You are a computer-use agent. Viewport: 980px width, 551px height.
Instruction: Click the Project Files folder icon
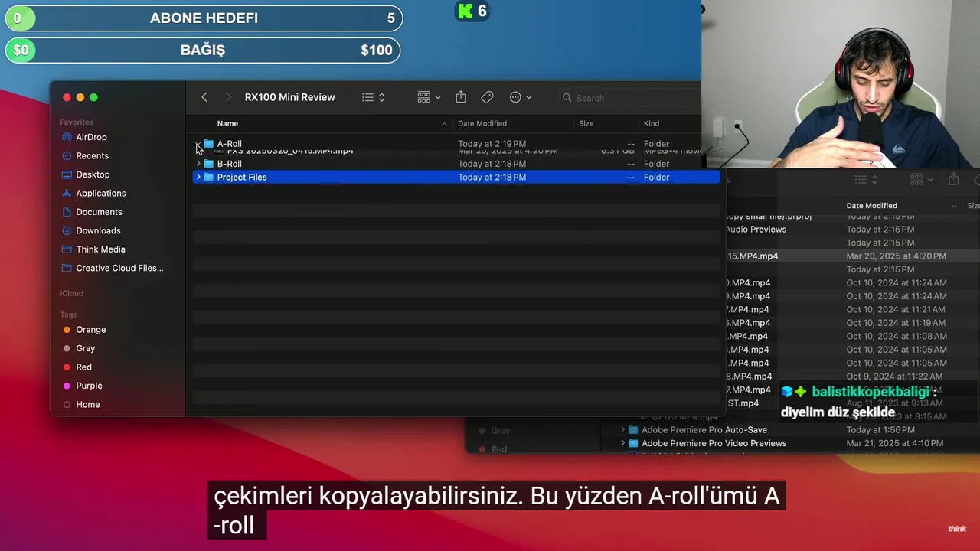coord(208,177)
